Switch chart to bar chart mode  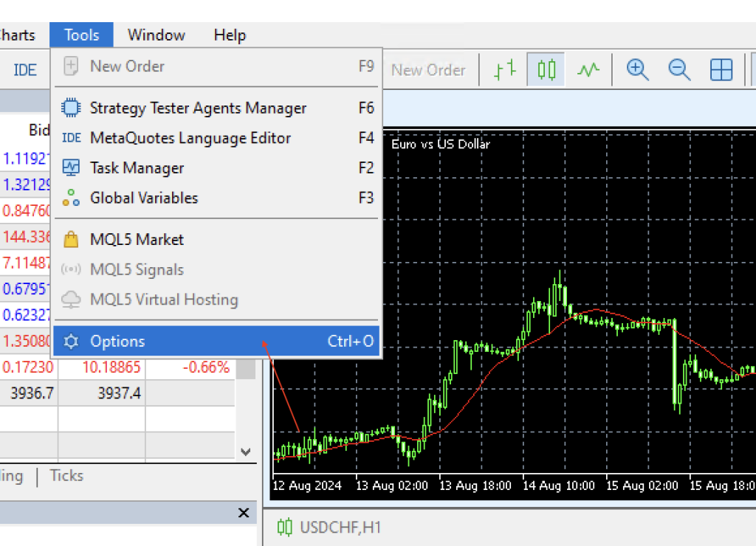pyautogui.click(x=504, y=70)
